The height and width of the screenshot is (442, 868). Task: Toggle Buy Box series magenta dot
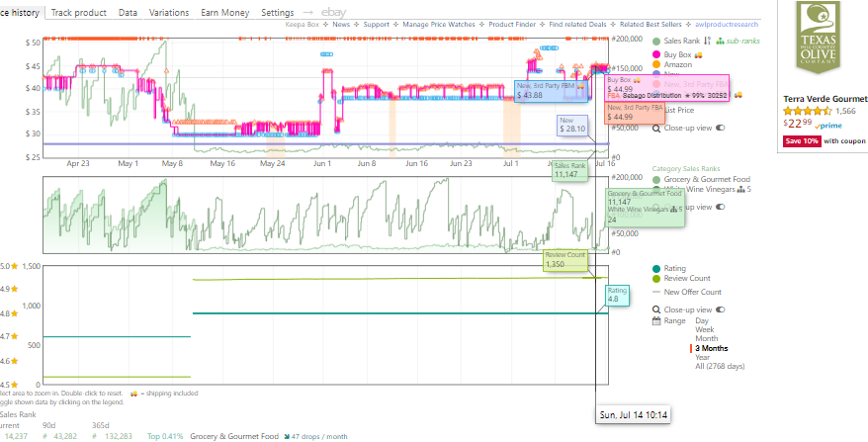(x=656, y=54)
